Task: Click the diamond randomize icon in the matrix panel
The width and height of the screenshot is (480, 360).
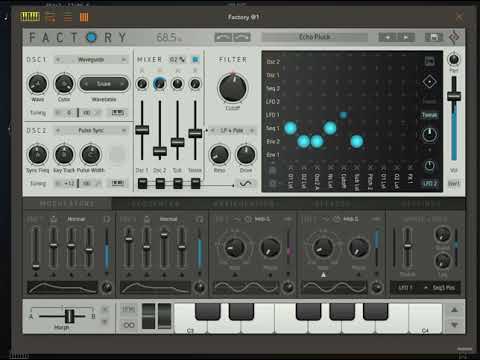Action: 429,82
